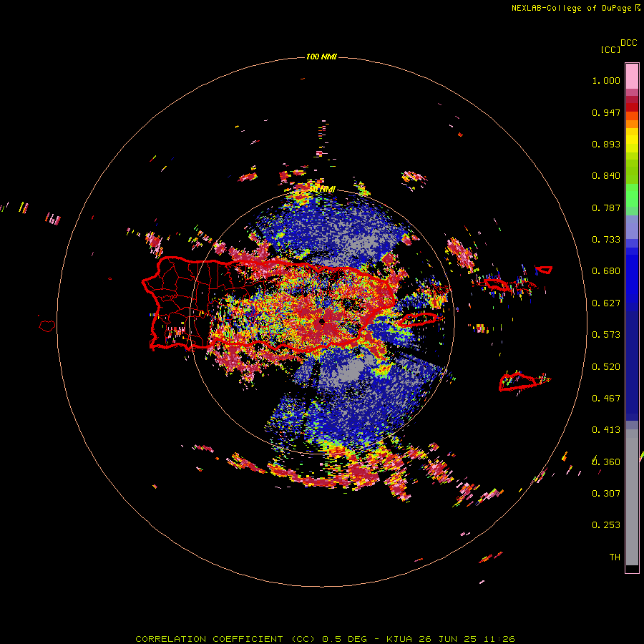Viewport: 644px width, 644px height.
Task: Click the [CC] units label
Action: 611,49
